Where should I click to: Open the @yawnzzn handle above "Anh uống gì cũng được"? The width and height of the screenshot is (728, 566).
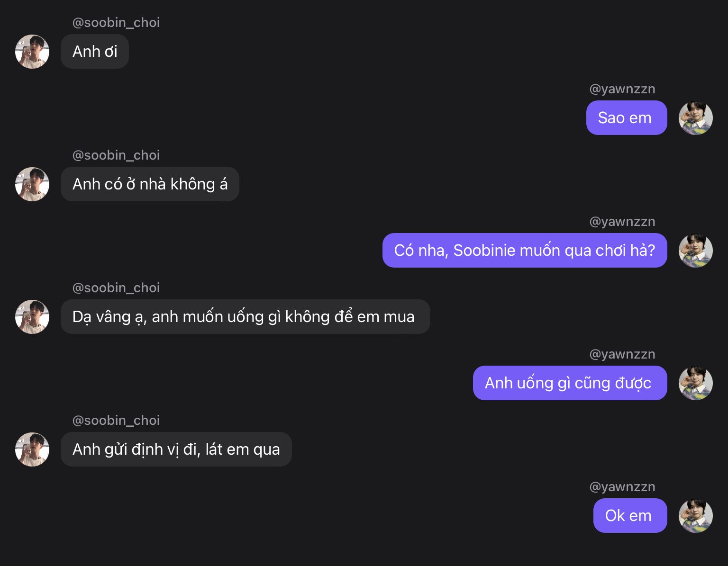[622, 354]
